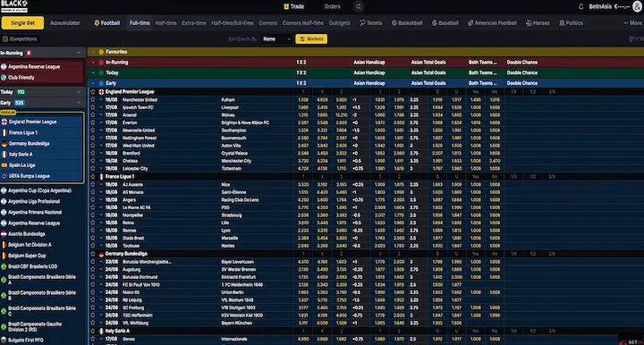Viewport: 644px width, 345px height.
Task: Star the Manchester United vs Fulham match
Action: [93, 100]
